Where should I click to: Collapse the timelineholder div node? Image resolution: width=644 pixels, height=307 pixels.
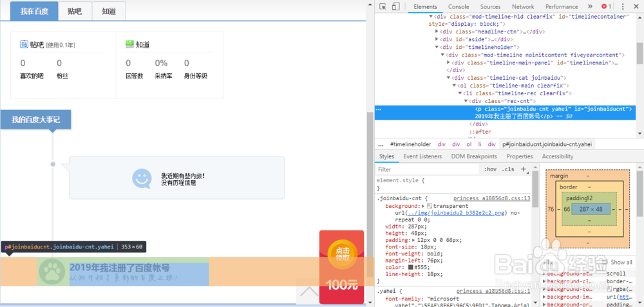[x=437, y=47]
